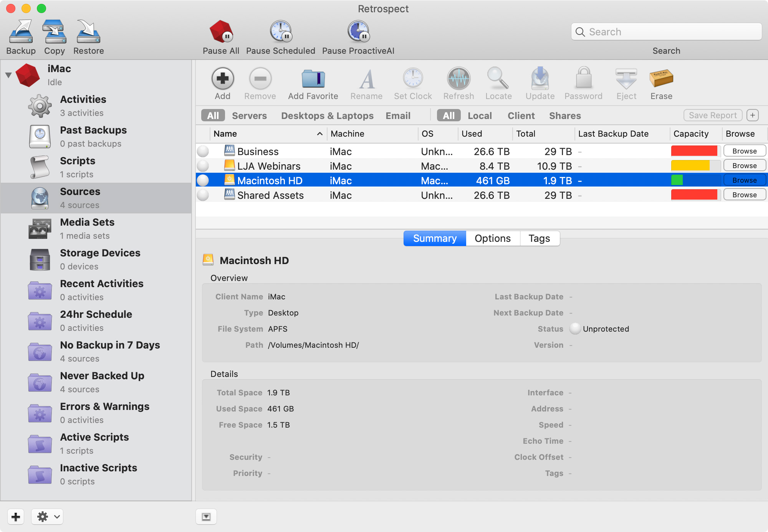Click the Business row status indicator
768x532 pixels.
(x=203, y=151)
